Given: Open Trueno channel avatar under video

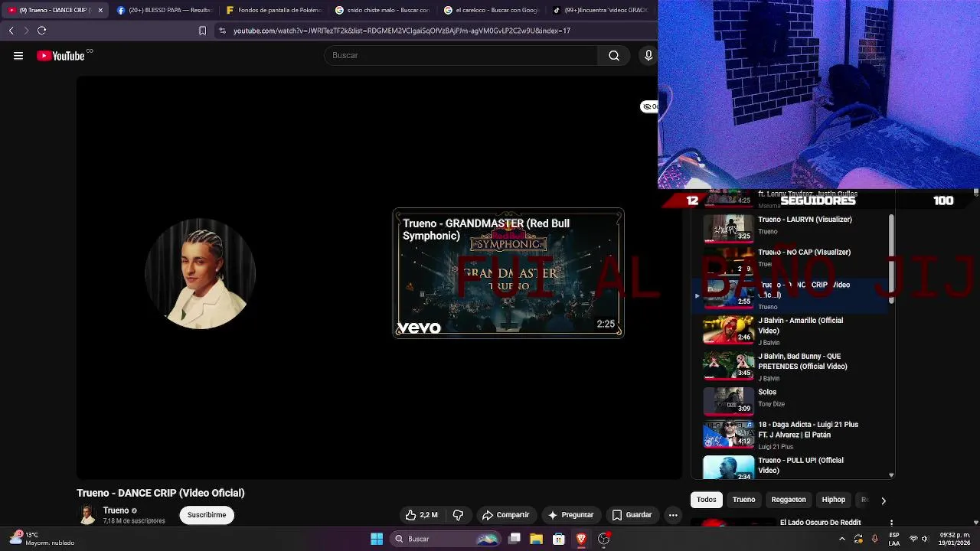Looking at the screenshot, I should coord(87,515).
